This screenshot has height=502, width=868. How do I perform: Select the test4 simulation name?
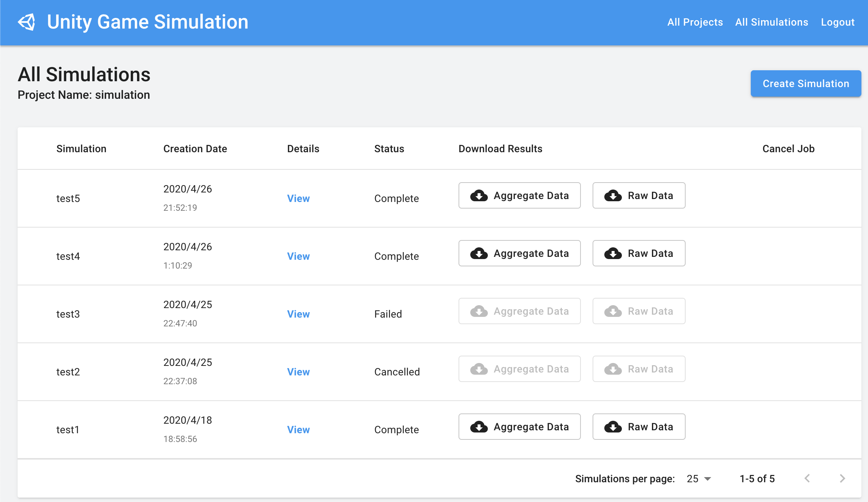(x=68, y=256)
